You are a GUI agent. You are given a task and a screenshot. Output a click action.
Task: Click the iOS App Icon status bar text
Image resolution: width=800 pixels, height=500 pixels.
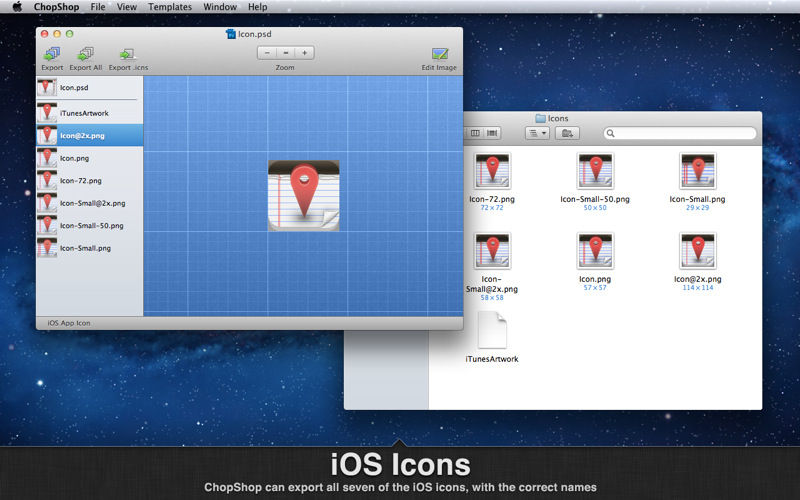pyautogui.click(x=69, y=323)
